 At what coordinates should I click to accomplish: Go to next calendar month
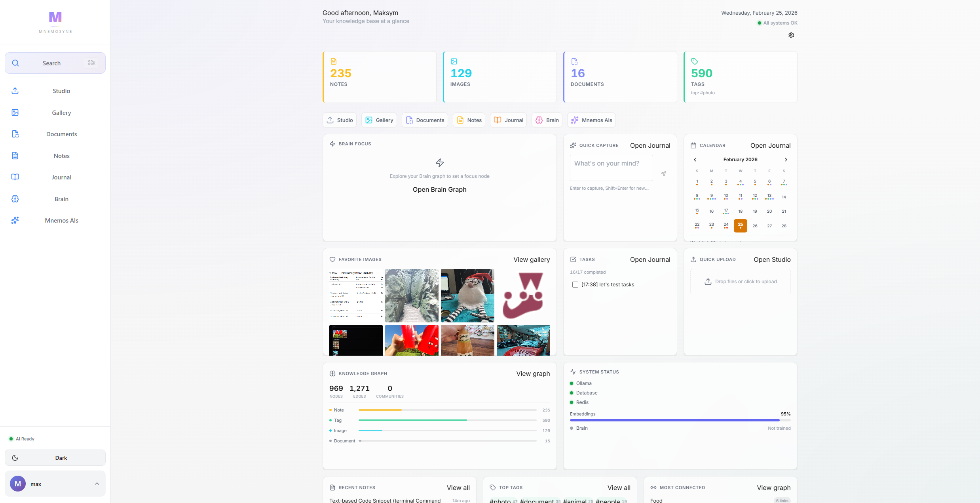[786, 160]
